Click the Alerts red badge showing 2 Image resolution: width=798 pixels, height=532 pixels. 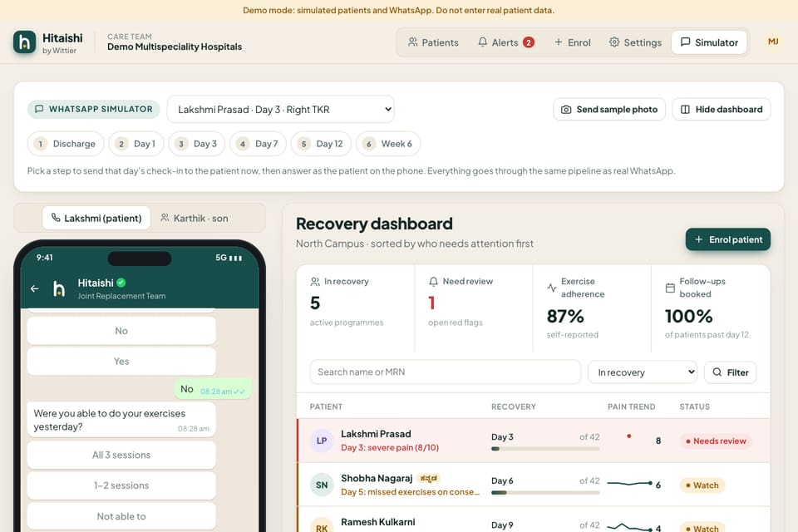tap(529, 42)
